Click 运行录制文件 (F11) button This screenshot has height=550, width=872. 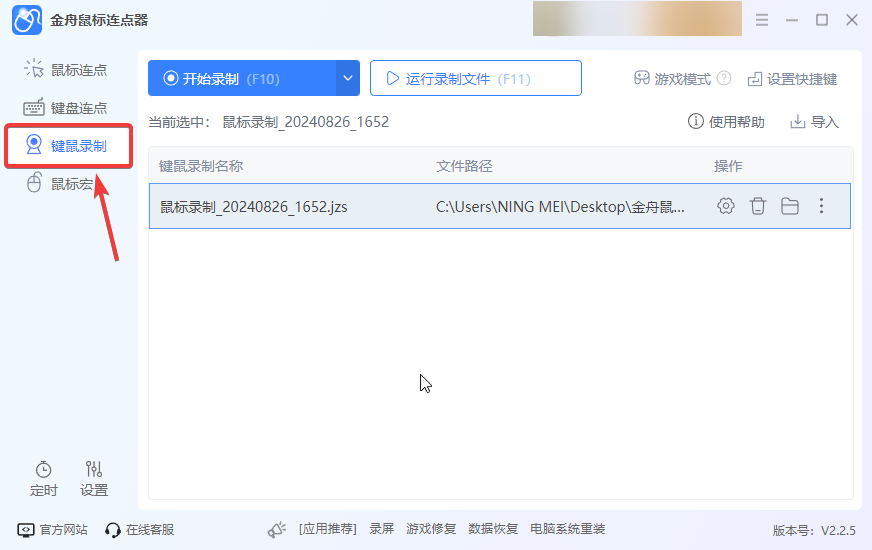point(475,78)
